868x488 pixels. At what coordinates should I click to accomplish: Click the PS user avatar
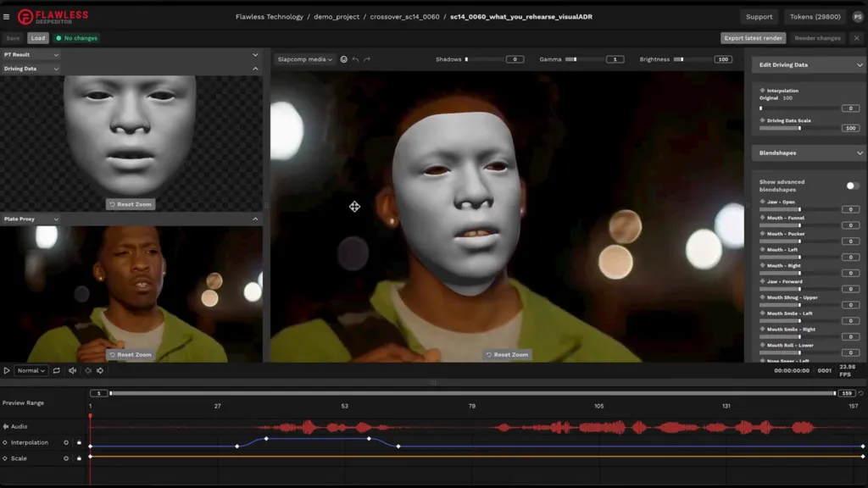[x=857, y=17]
